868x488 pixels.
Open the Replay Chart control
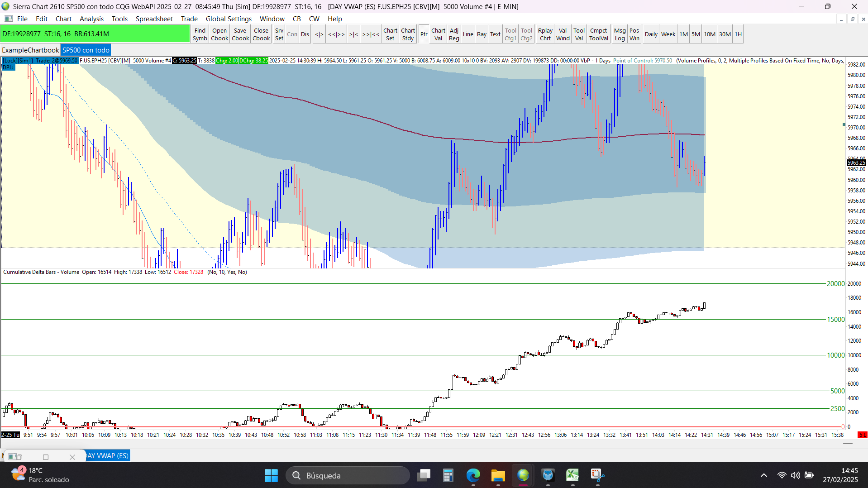(x=545, y=34)
